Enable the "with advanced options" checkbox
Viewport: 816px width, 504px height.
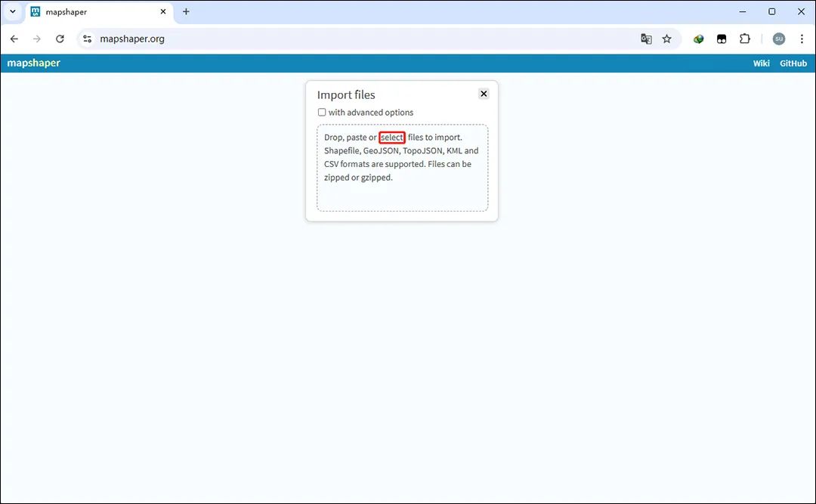[322, 112]
